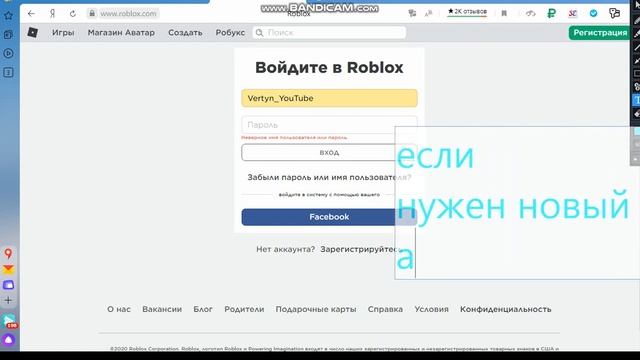Open Yandex Mail envelope in sidebar
The width and height of the screenshot is (640, 360).
tap(8, 269)
